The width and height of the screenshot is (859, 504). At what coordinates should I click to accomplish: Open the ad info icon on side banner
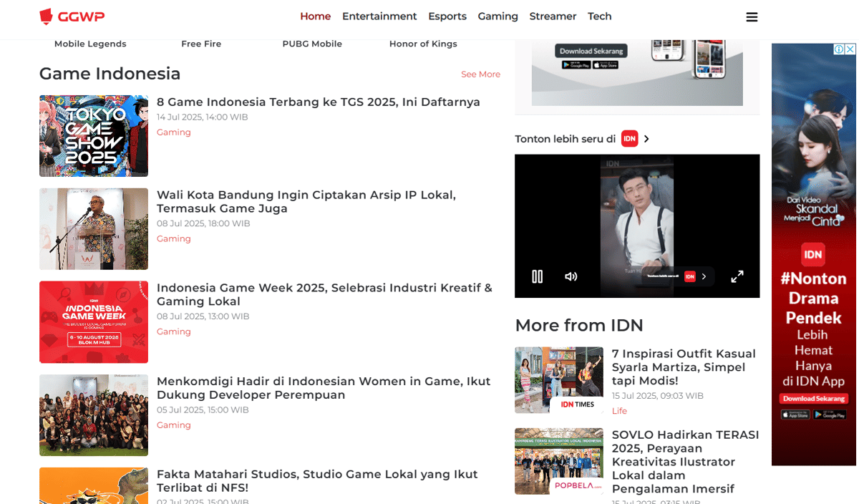(839, 49)
